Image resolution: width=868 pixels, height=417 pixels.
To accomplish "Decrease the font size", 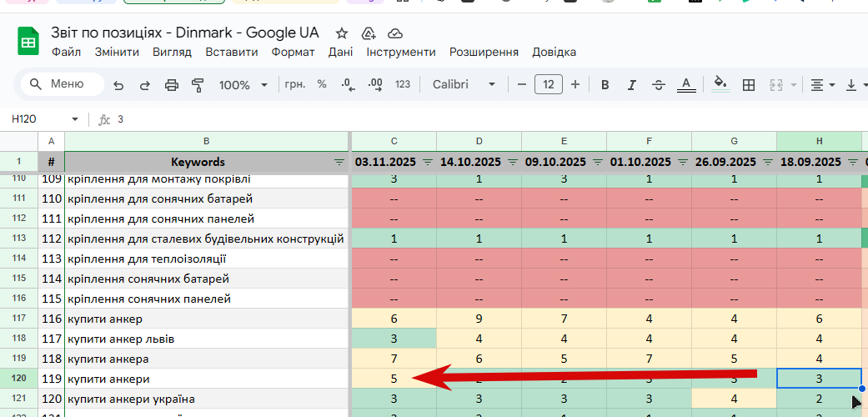I will click(521, 85).
